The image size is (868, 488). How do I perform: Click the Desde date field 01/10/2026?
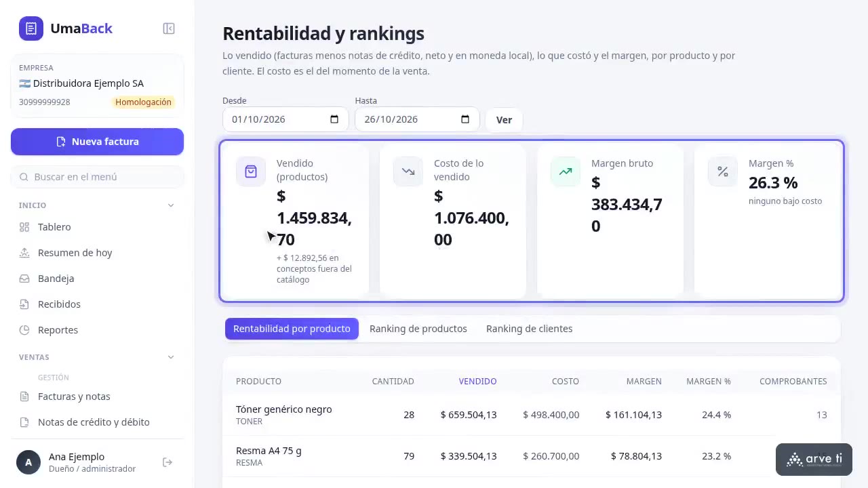(x=285, y=119)
